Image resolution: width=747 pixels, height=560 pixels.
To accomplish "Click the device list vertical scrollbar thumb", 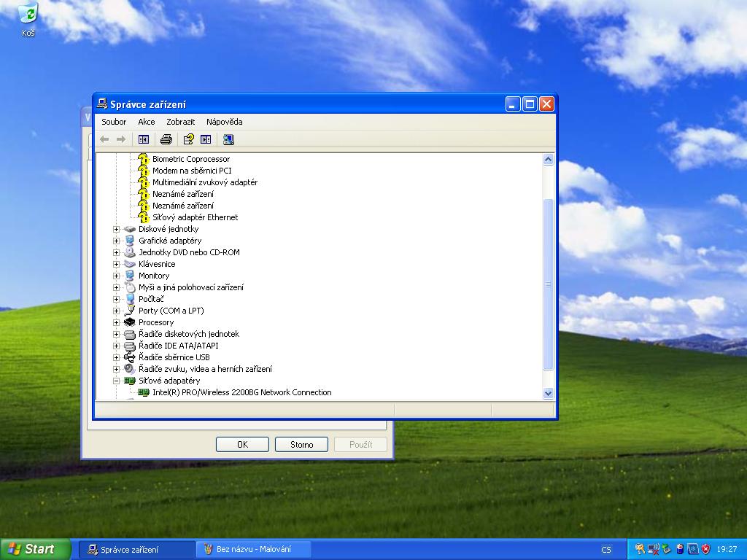I will 549,284.
